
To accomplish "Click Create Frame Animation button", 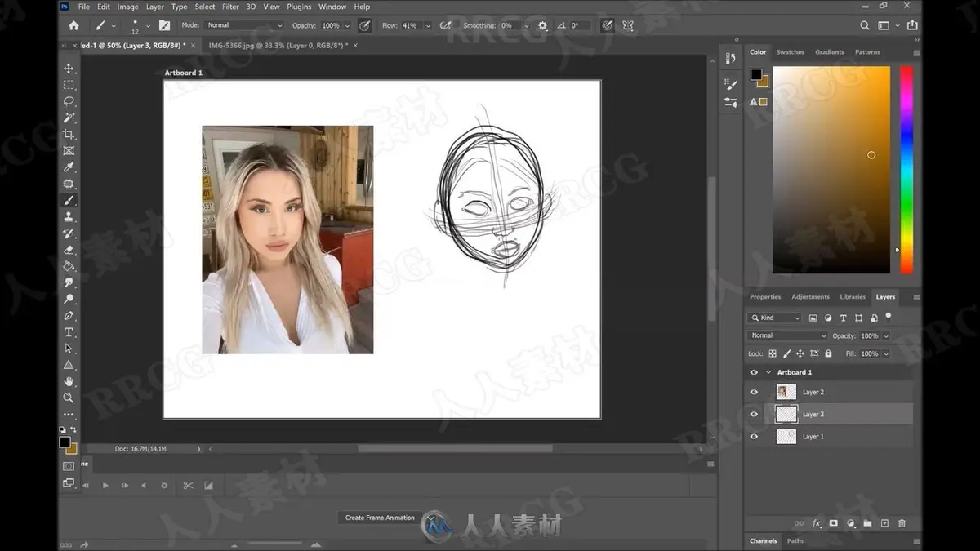I will click(x=380, y=518).
